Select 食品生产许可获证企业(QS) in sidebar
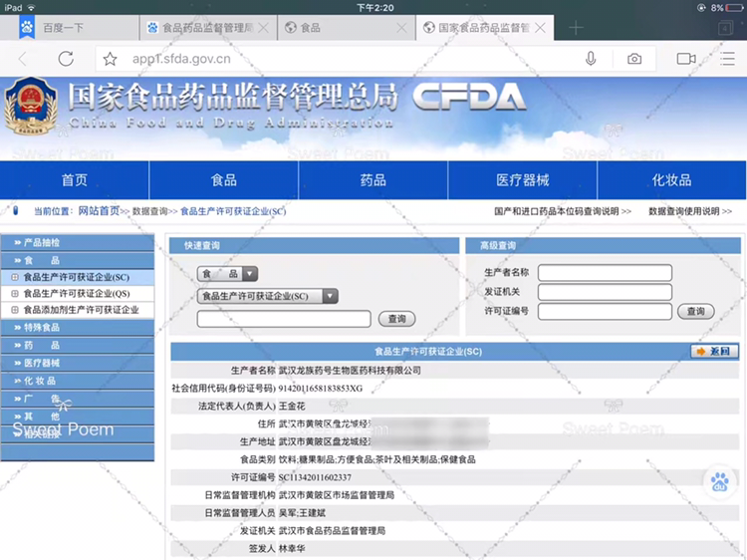 tap(77, 294)
